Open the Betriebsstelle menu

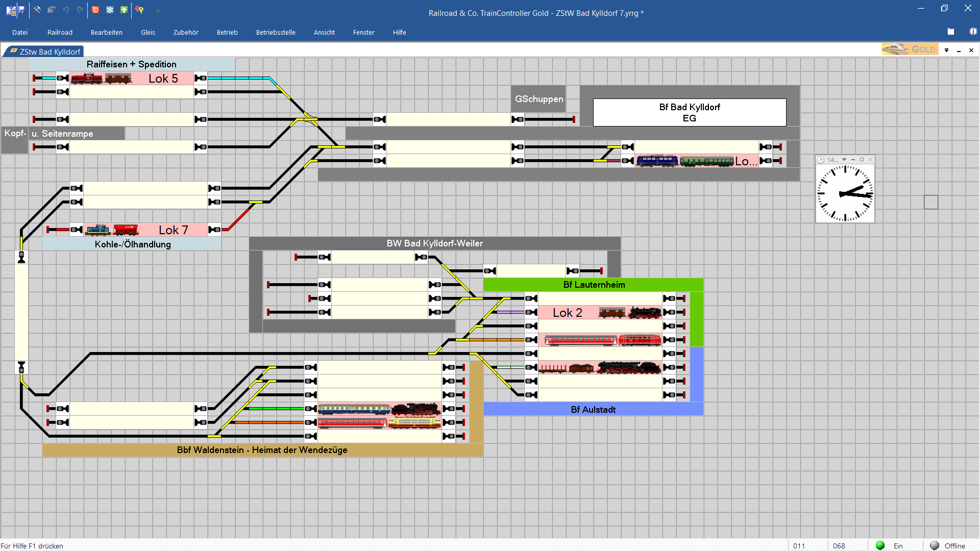276,32
